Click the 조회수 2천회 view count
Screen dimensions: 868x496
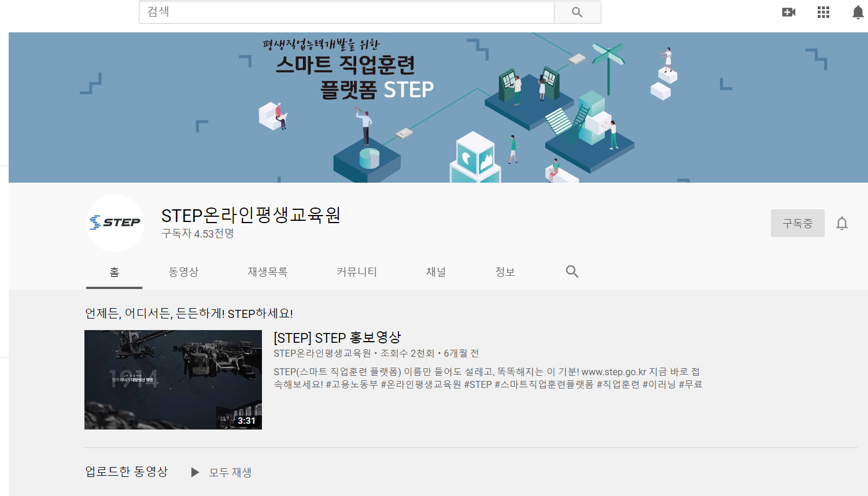pos(407,353)
